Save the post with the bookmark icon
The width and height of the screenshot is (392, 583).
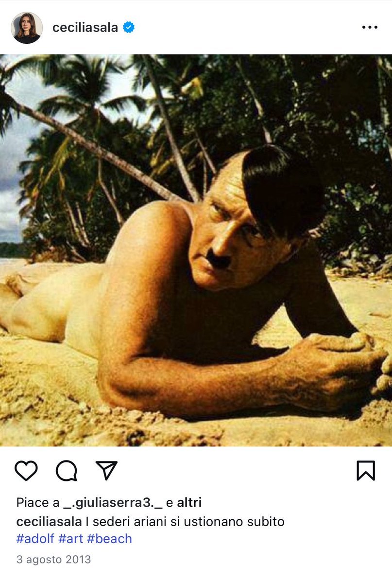366,470
